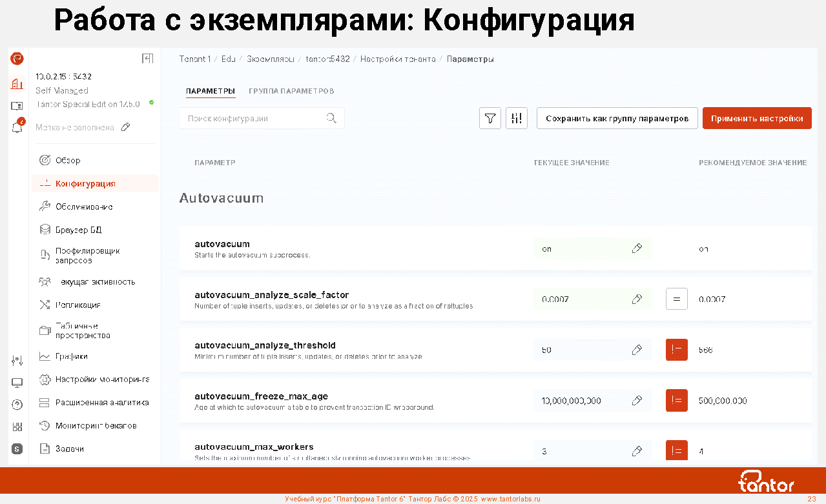Open Обзор in sidebar menu
Screen dimensions: 826x504
[68, 160]
